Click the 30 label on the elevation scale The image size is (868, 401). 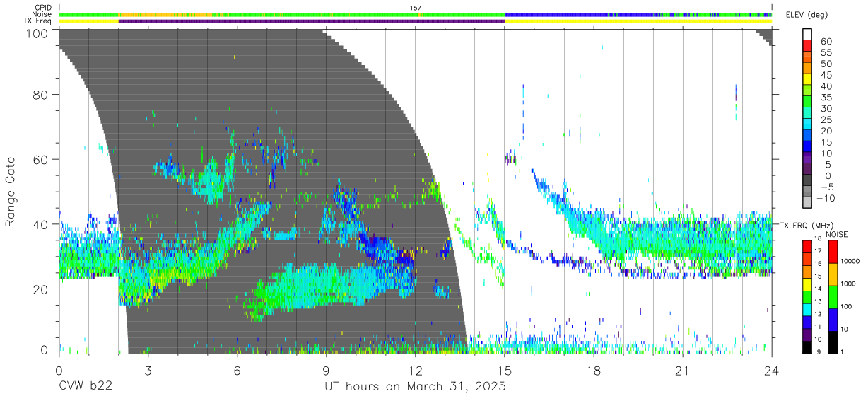(x=826, y=108)
